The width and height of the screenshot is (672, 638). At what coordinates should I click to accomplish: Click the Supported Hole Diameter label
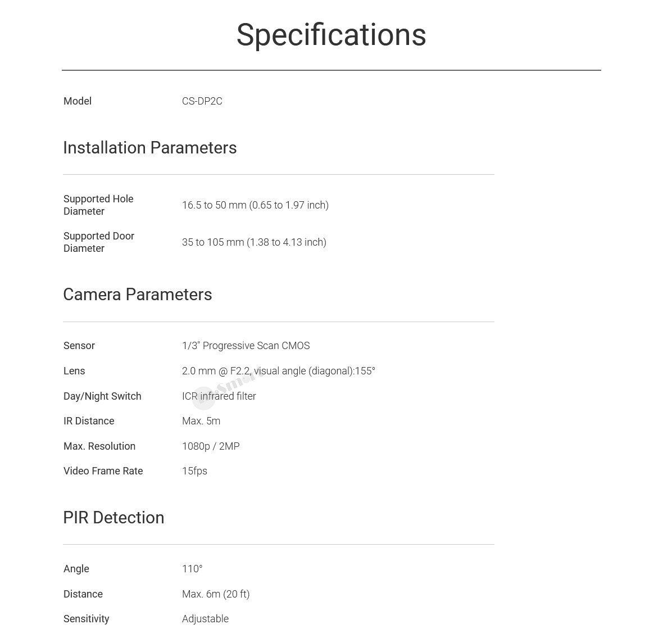click(98, 205)
